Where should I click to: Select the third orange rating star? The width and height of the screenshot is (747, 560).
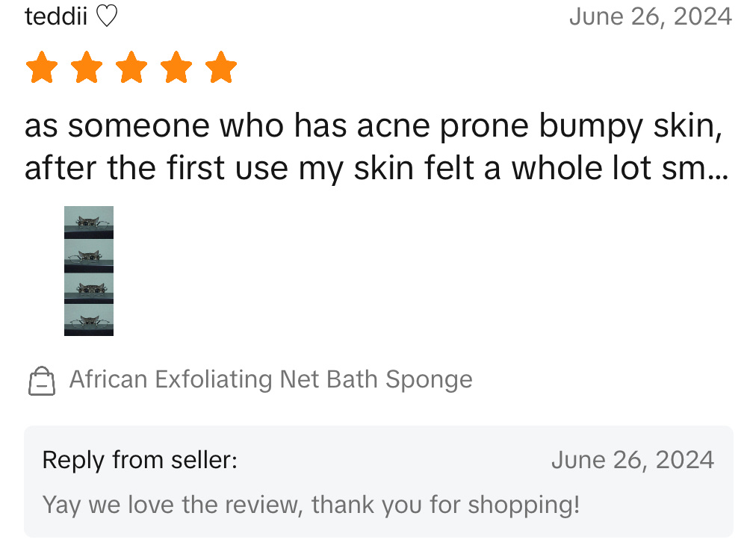coord(131,67)
